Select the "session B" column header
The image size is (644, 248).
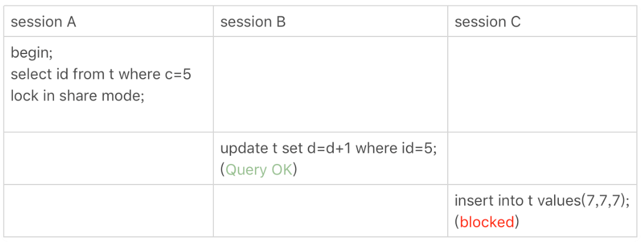pyautogui.click(x=253, y=22)
